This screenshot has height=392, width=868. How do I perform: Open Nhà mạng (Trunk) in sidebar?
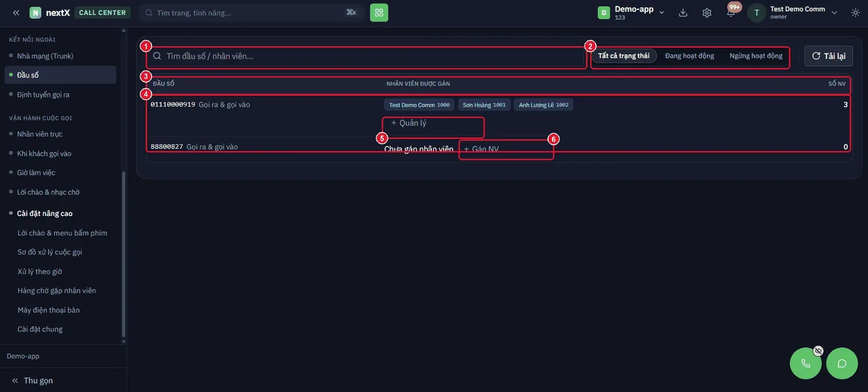45,56
